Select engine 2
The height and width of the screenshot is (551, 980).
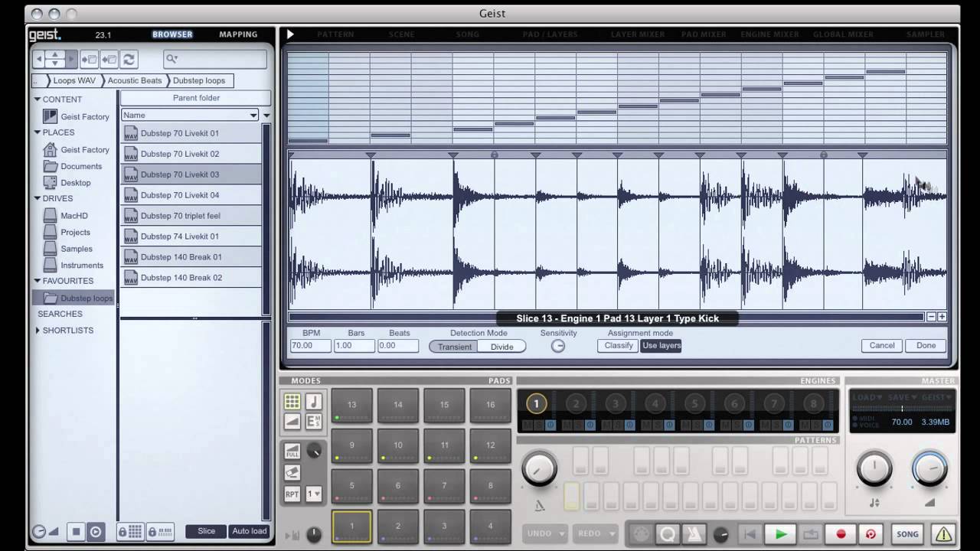coord(576,403)
